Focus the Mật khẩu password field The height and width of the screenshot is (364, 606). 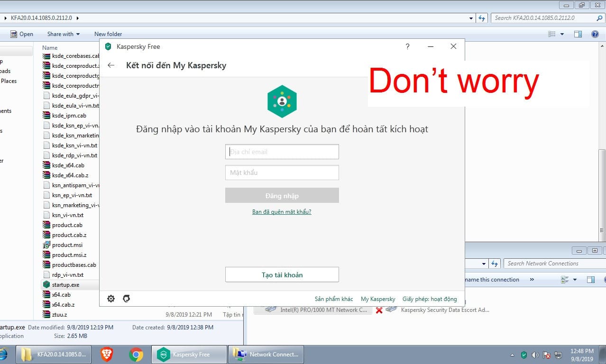(282, 173)
